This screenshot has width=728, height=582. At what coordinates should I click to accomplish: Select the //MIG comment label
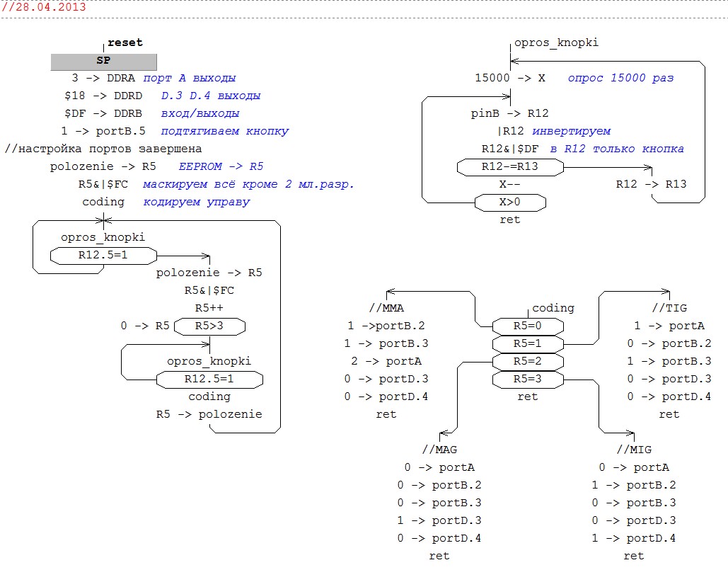pyautogui.click(x=634, y=450)
